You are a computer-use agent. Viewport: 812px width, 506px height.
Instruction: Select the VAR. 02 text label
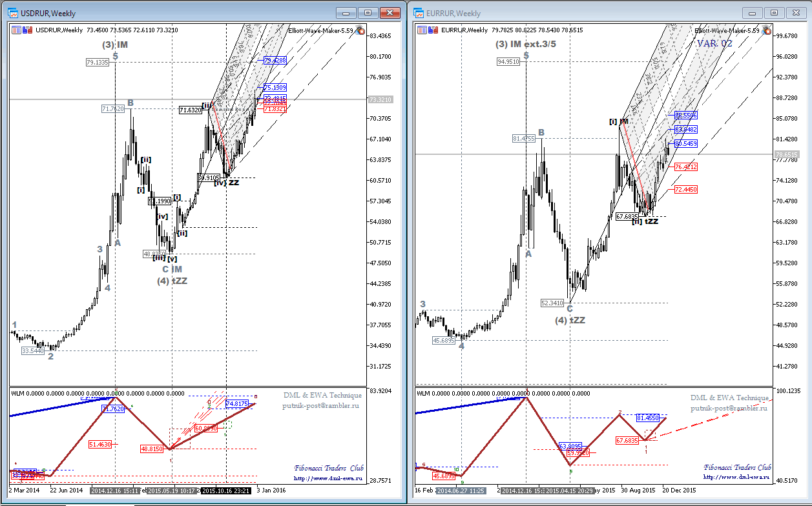714,43
